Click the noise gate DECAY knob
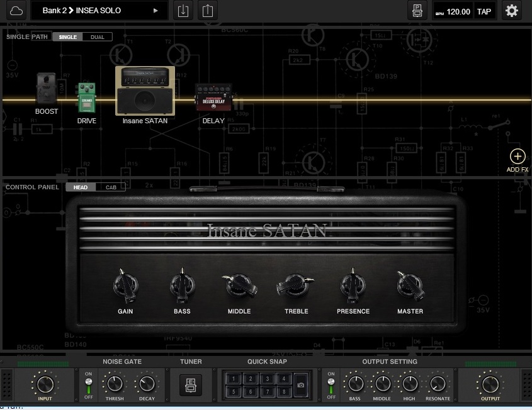Screen dimensions: 532x410 [x=147, y=384]
